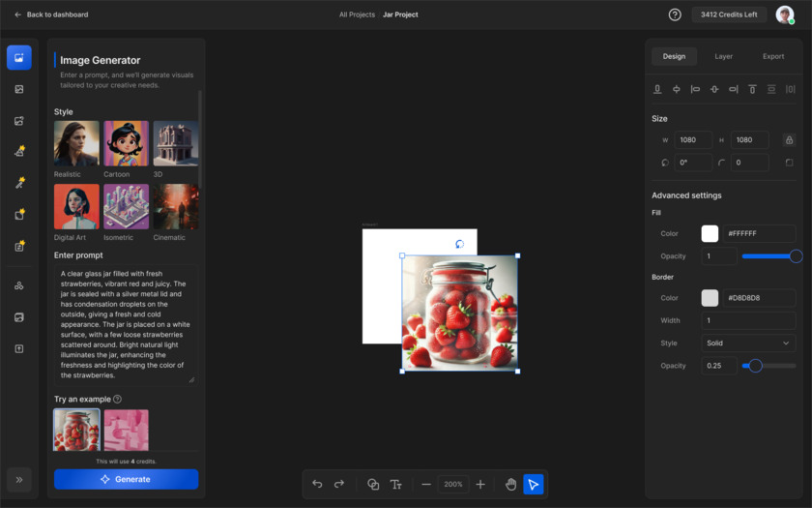812x508 pixels.
Task: Expand the left sidebar with double chevron
Action: 18,479
